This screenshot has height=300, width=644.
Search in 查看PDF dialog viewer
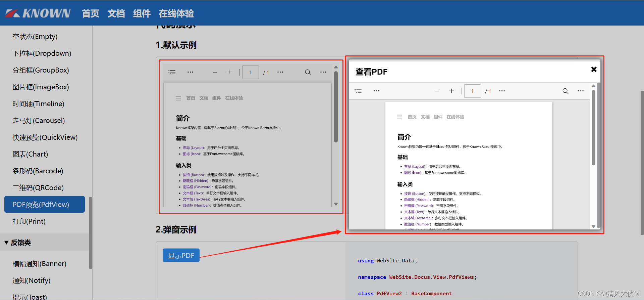coord(566,91)
